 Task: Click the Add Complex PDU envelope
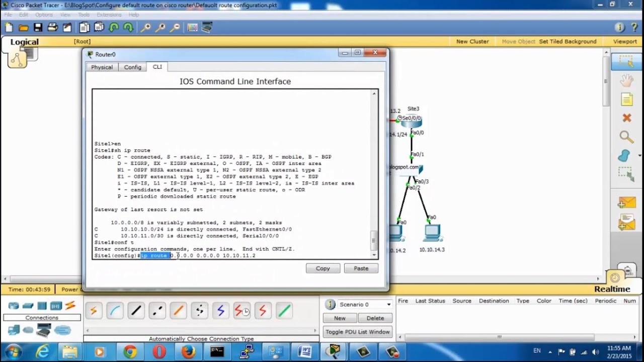point(626,222)
